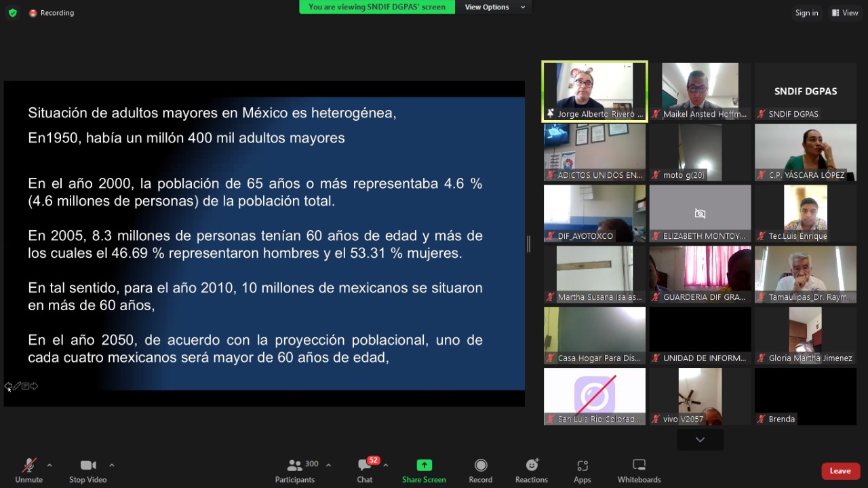Select Tamaulipas_Dr. Raym... video tile

806,275
